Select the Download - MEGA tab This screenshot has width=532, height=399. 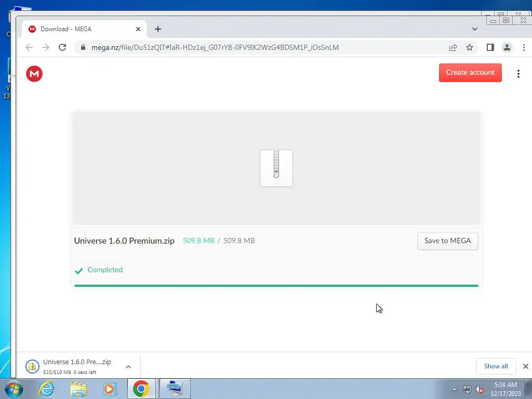(x=84, y=29)
